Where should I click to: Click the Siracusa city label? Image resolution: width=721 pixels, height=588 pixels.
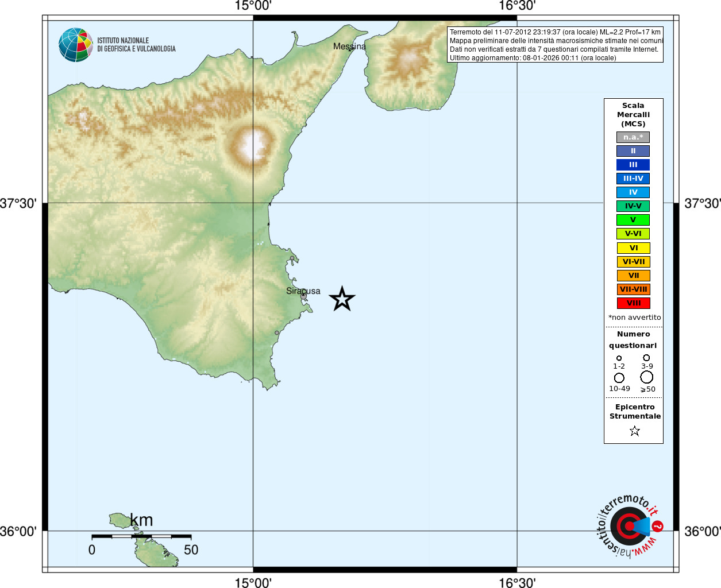tap(303, 291)
